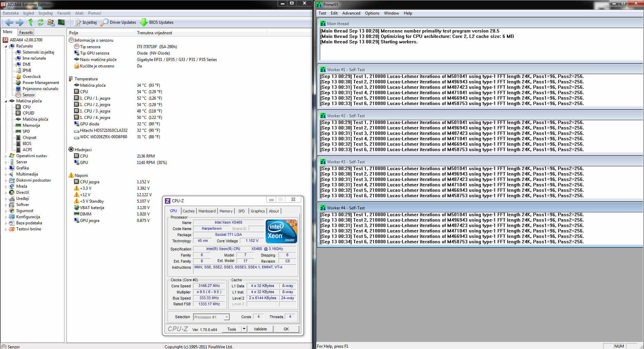644x349 pixels.
Task: Click the green Up arrow toolbar icon
Action: point(31,22)
